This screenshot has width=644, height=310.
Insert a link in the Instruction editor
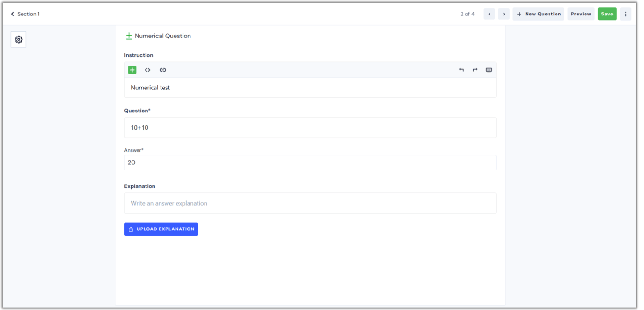[x=162, y=70]
